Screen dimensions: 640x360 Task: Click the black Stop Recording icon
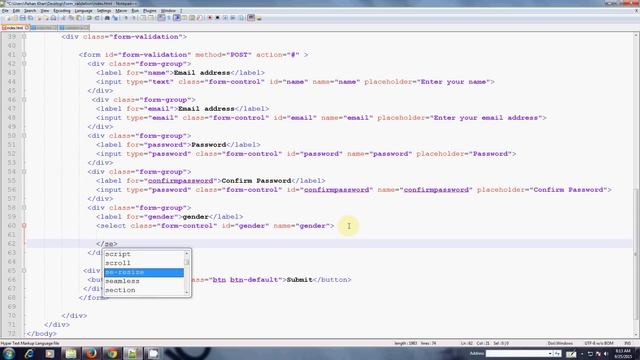(217, 18)
